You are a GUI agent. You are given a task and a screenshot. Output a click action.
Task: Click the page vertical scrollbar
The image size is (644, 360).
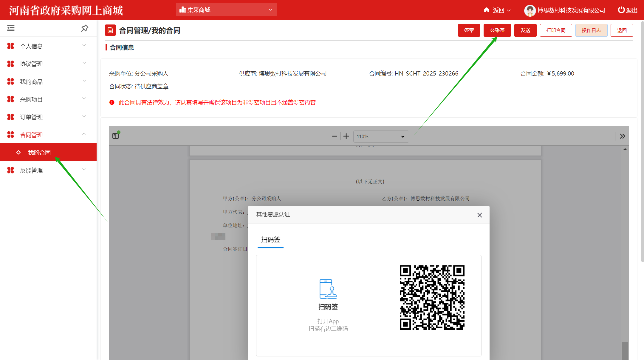[x=642, y=141]
